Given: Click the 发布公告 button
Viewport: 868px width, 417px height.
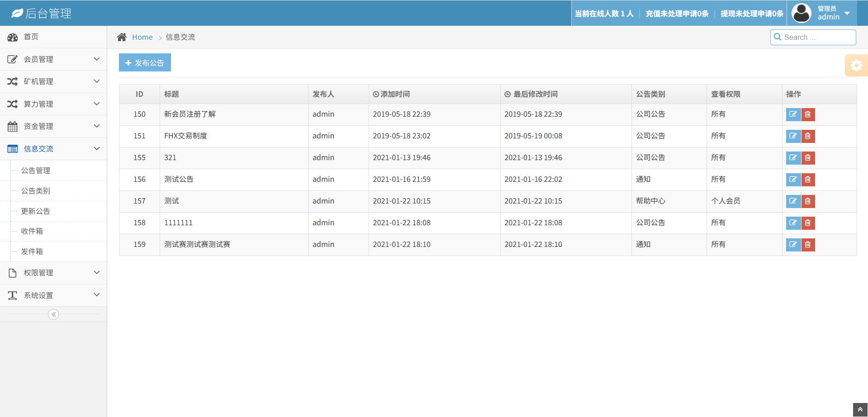Looking at the screenshot, I should 145,63.
